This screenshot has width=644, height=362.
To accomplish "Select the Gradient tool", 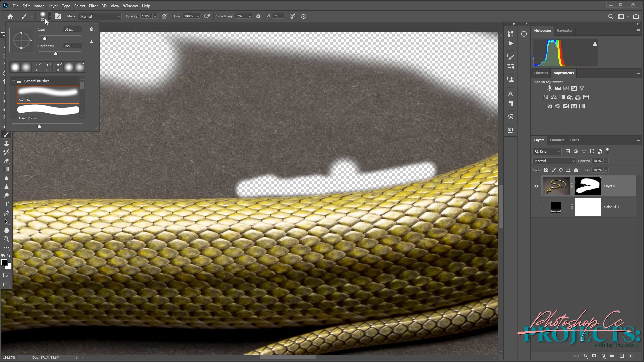I will 6,170.
